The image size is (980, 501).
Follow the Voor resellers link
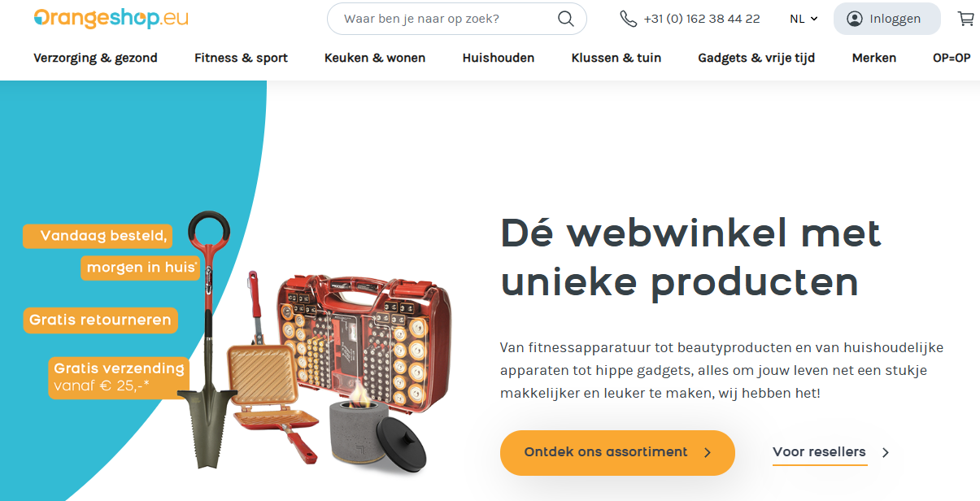pyautogui.click(x=819, y=452)
